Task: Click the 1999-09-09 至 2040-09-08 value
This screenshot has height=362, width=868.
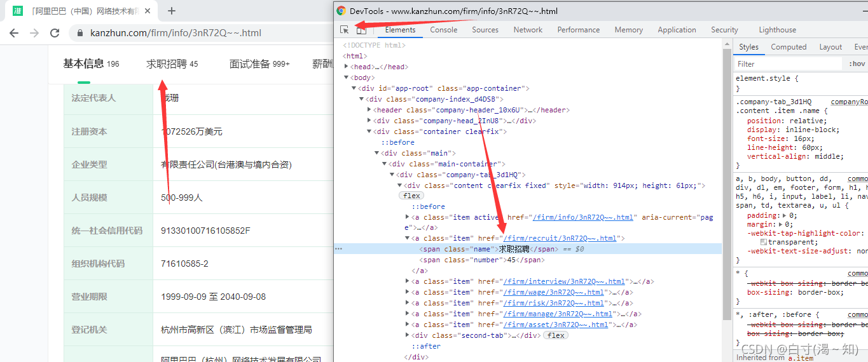Action: point(213,297)
